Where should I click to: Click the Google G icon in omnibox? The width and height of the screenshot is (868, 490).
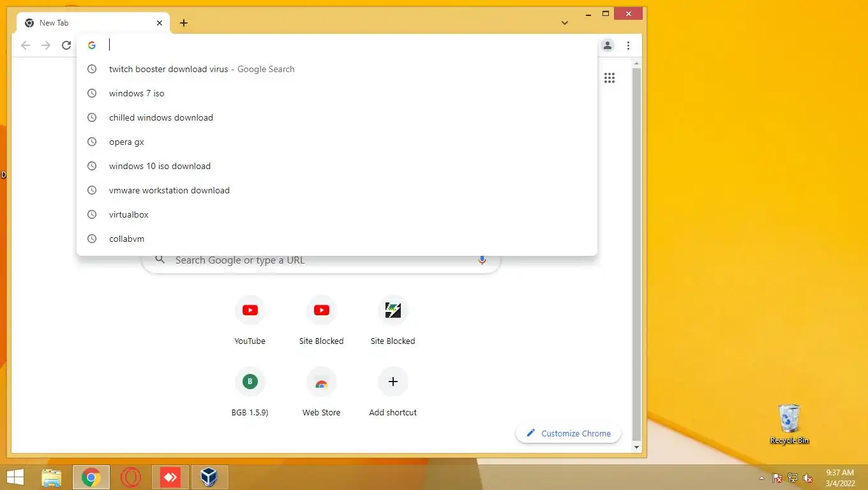click(92, 45)
